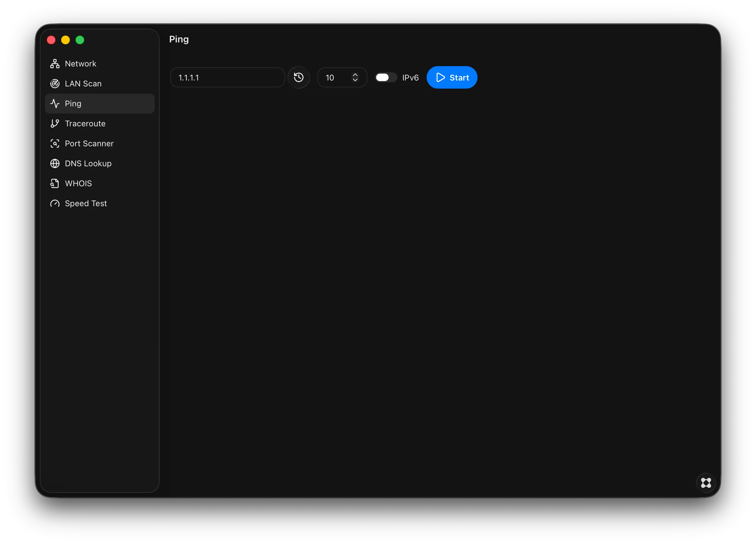Click the IPv6 label
The width and height of the screenshot is (756, 544).
(410, 78)
